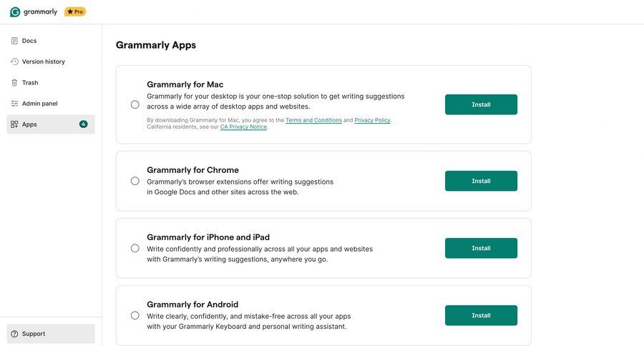The height and width of the screenshot is (346, 644).
Task: Click the Version history clock icon
Action: [14, 61]
